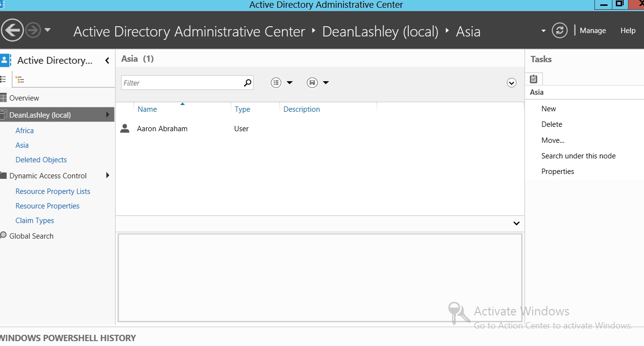
Task: Click the back navigation arrow button
Action: pos(12,31)
